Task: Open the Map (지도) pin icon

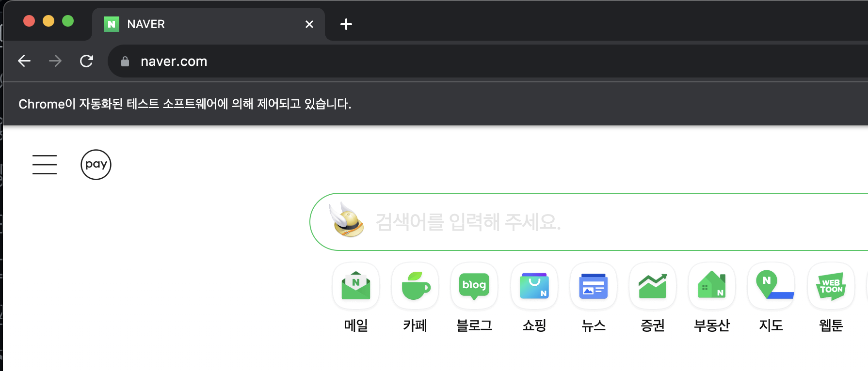Action: click(x=771, y=286)
